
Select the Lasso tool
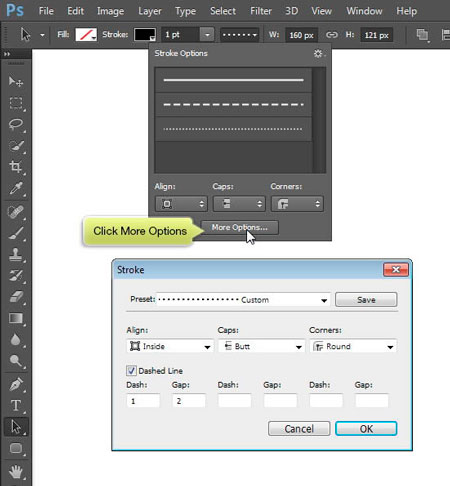(16, 125)
